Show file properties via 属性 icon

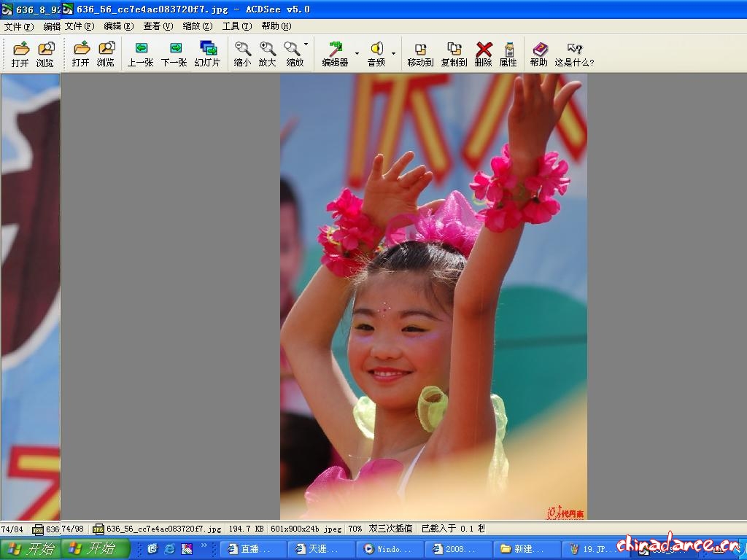[508, 54]
